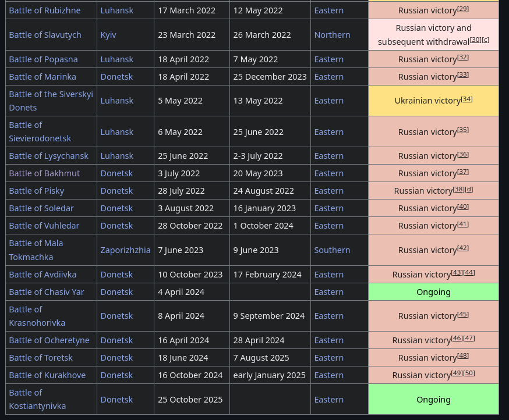
Task: Select the '25 December 2023' end date cell
Action: pyautogui.click(x=270, y=77)
